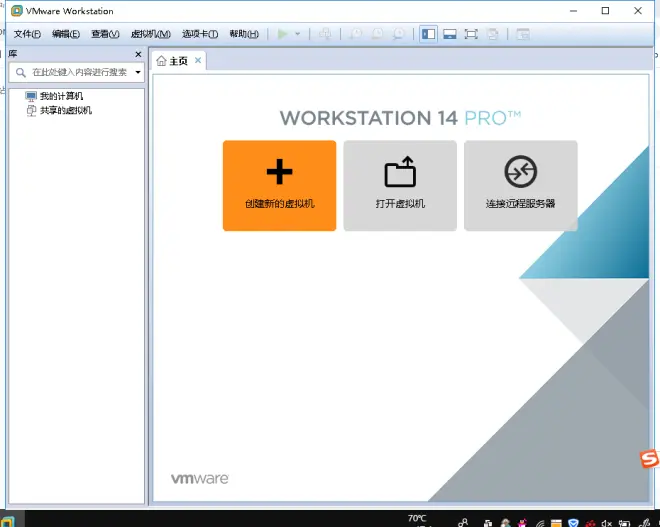Screen dimensions: 660x527
Task: Click the people icon in the taskbar
Action: 463,523
